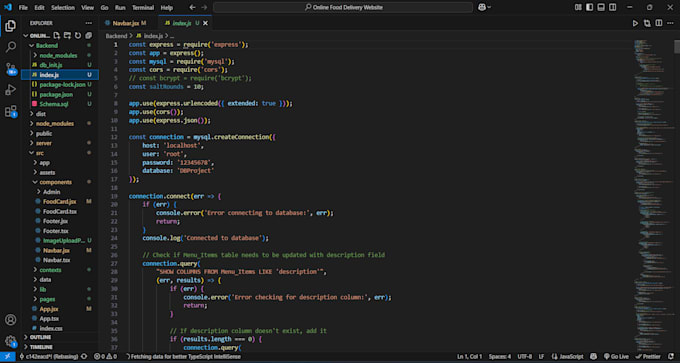The image size is (680, 363).
Task: Run the code with the play icon
Action: [x=635, y=23]
